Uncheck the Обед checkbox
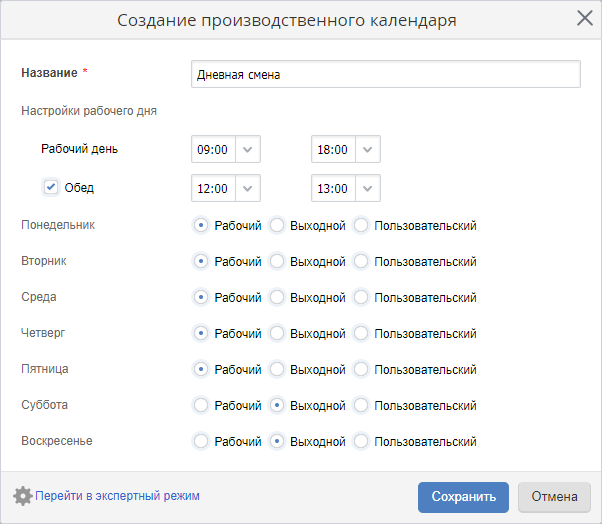Screen dimensions: 602x524 point(51,187)
